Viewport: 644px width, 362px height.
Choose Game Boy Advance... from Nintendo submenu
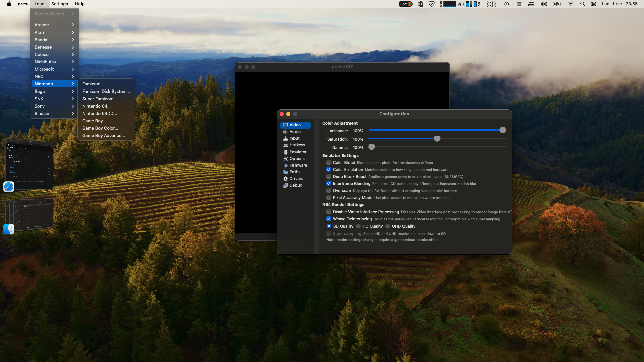(x=103, y=135)
